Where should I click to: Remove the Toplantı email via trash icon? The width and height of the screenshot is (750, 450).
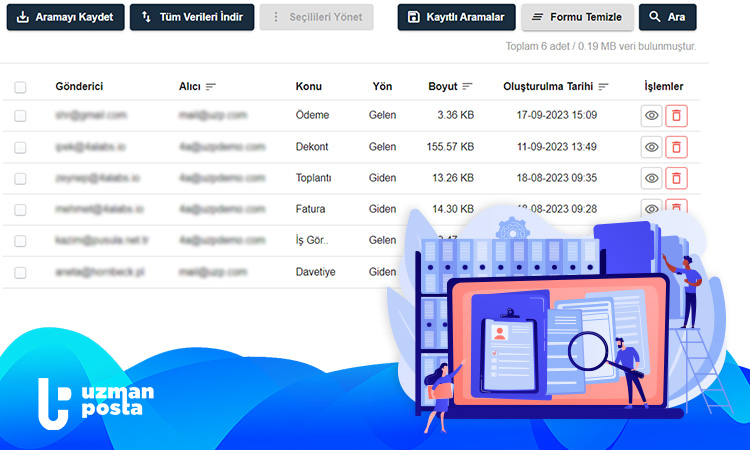[677, 178]
